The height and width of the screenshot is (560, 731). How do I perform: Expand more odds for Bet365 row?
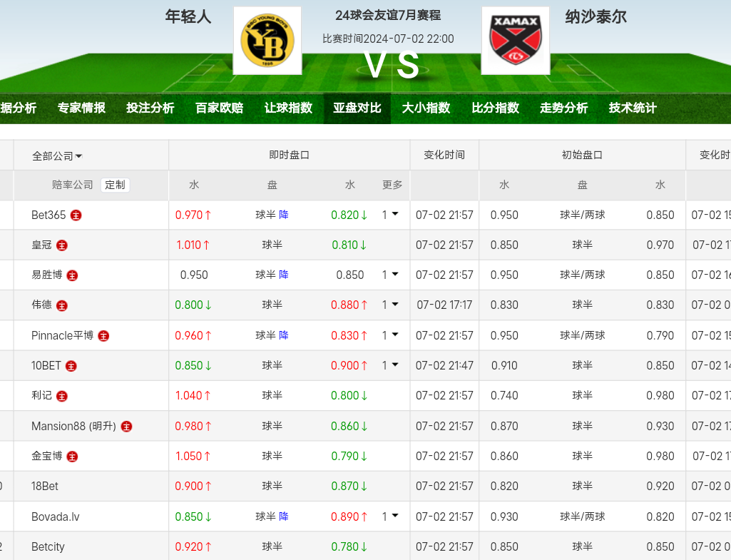(390, 215)
